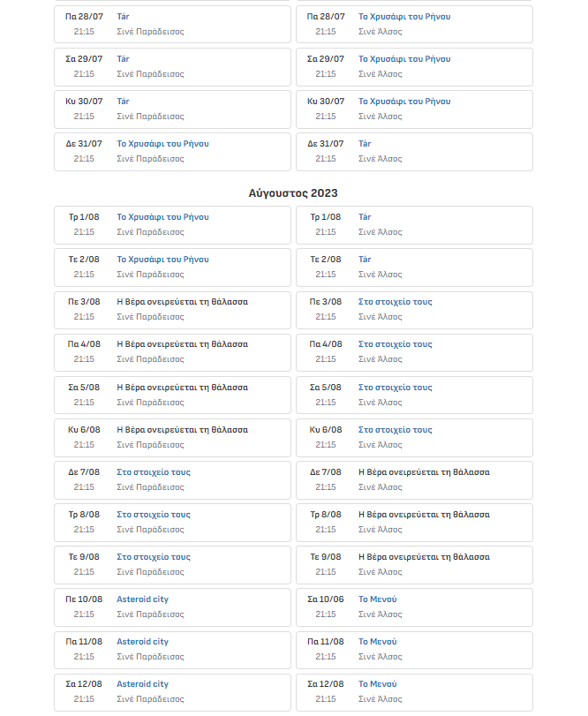This screenshot has width=588, height=716.
Task: Open Το Μενού link dated Σα 10/06
Action: [378, 599]
